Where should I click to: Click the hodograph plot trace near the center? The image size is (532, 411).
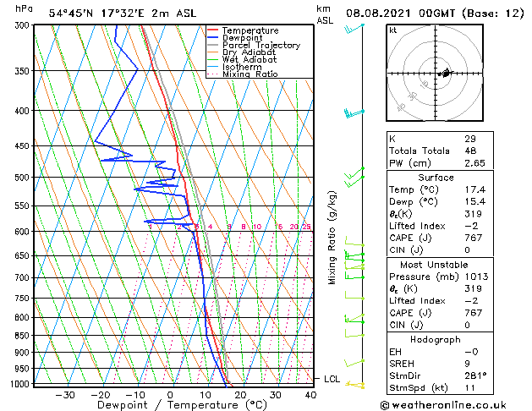pyautogui.click(x=444, y=73)
